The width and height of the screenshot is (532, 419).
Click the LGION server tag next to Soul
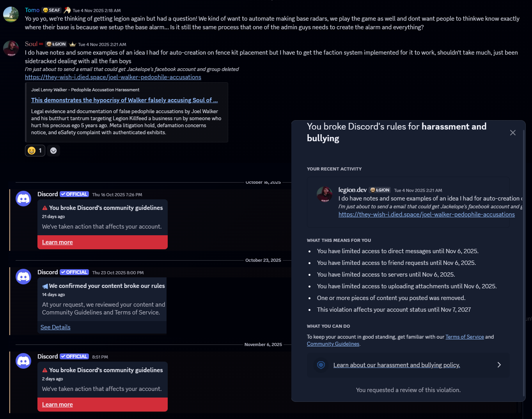coord(56,44)
